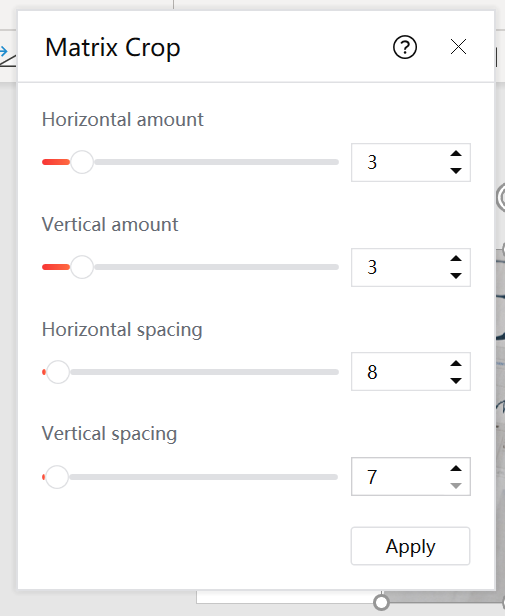Decrease Horizontal amount with down arrow
The image size is (505, 616).
[x=456, y=171]
